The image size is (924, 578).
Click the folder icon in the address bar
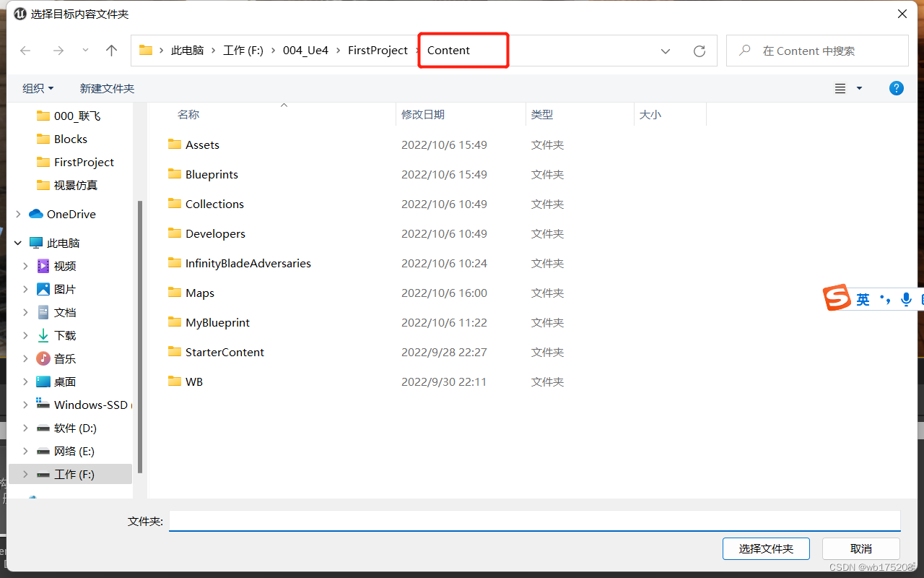(146, 50)
